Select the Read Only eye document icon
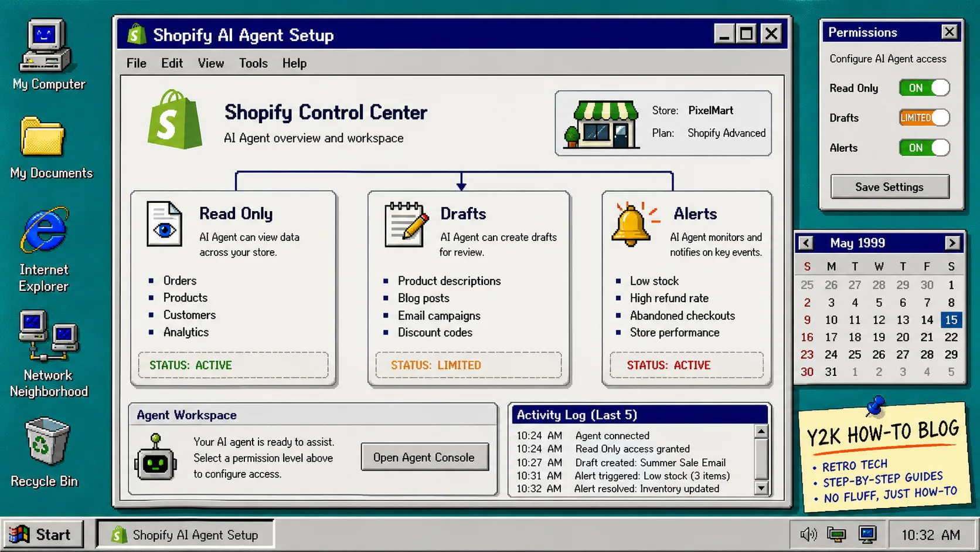Image resolution: width=980 pixels, height=552 pixels. [x=164, y=224]
